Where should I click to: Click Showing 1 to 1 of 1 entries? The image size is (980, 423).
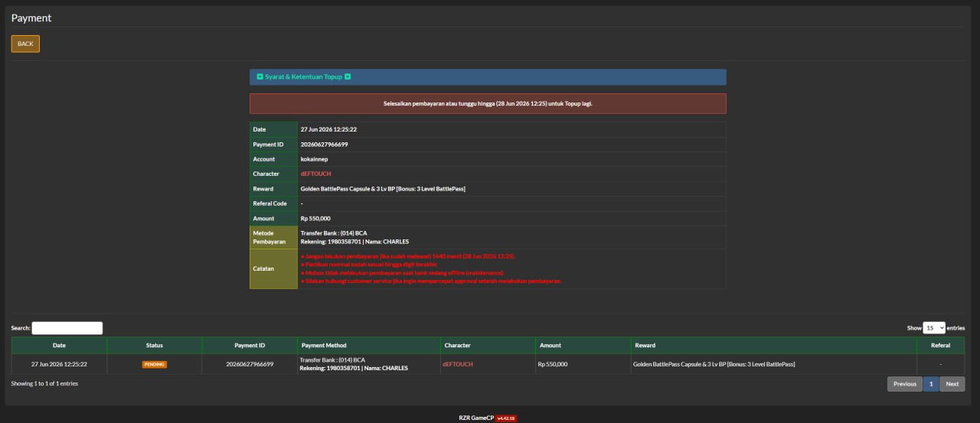[x=44, y=383]
